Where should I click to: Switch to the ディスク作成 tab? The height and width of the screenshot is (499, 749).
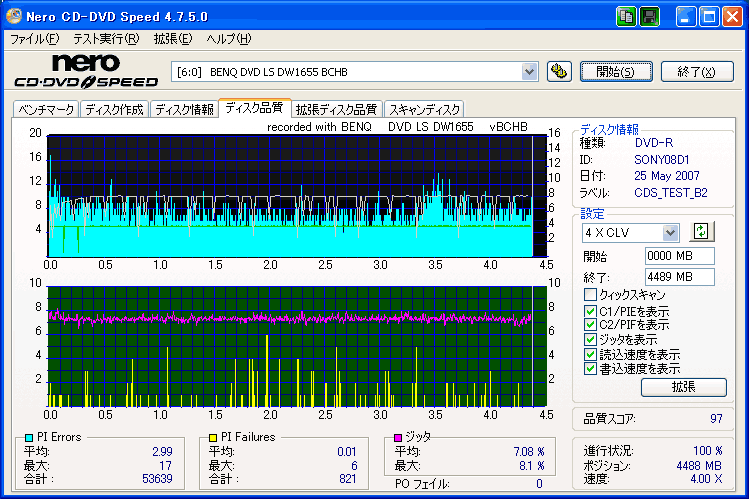[114, 109]
